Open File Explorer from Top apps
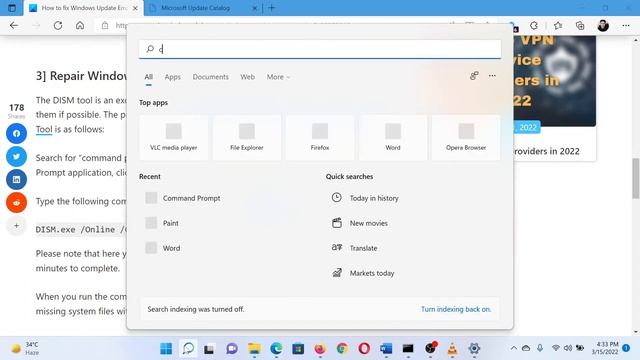Viewport: 640px width, 360px height. click(247, 138)
